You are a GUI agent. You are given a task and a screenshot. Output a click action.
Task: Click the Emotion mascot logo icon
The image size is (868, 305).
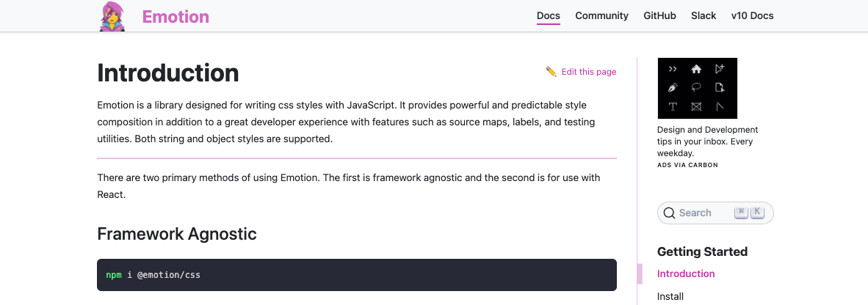pyautogui.click(x=112, y=16)
